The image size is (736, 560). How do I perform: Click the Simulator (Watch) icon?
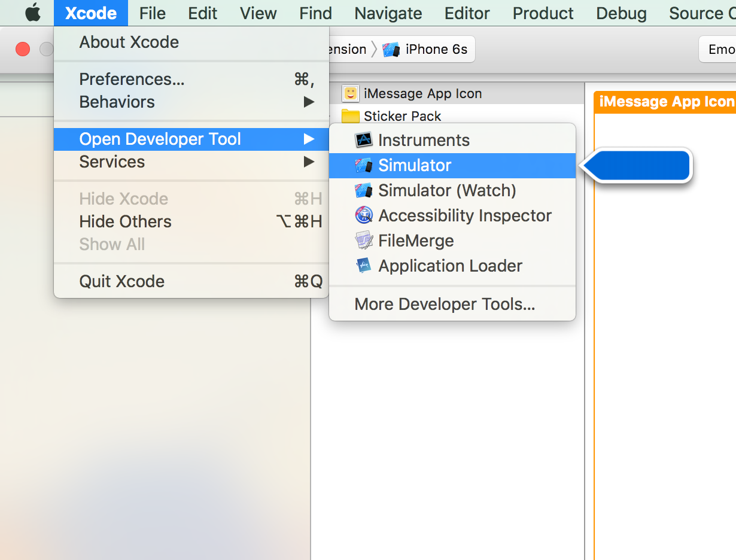363,190
